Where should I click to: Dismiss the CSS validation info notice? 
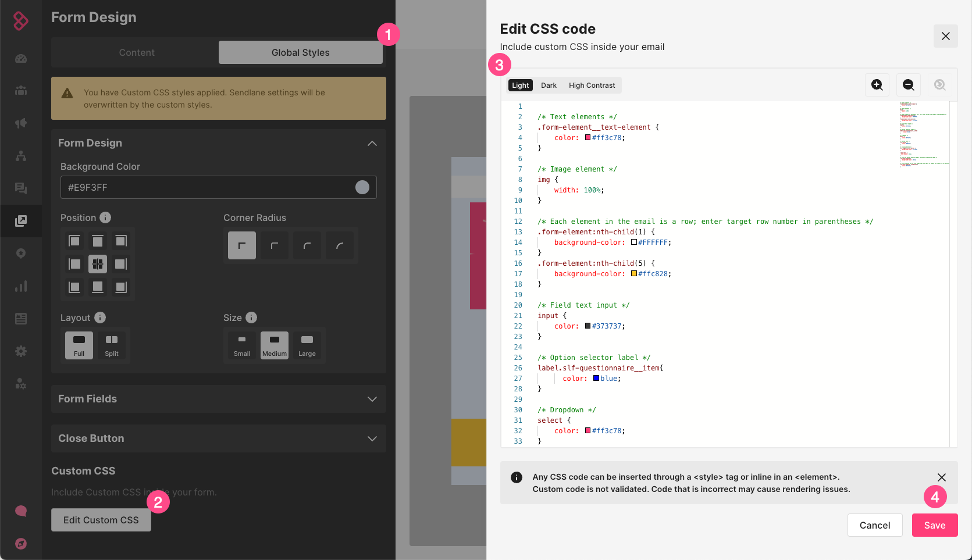tap(941, 477)
